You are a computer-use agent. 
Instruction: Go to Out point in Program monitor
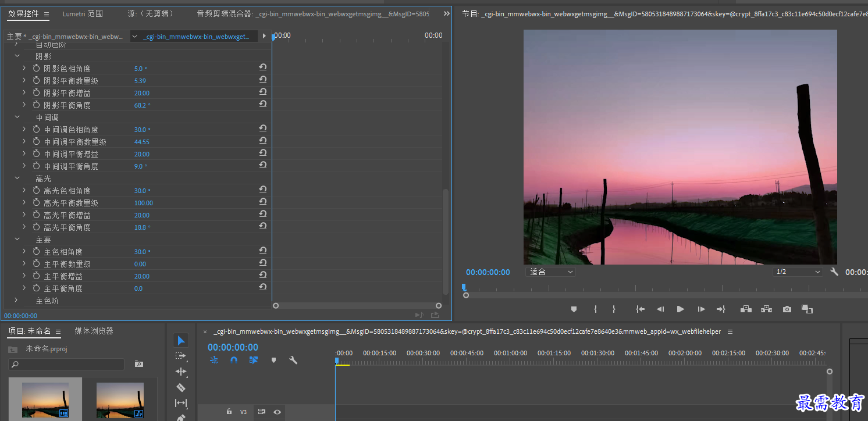coord(721,309)
